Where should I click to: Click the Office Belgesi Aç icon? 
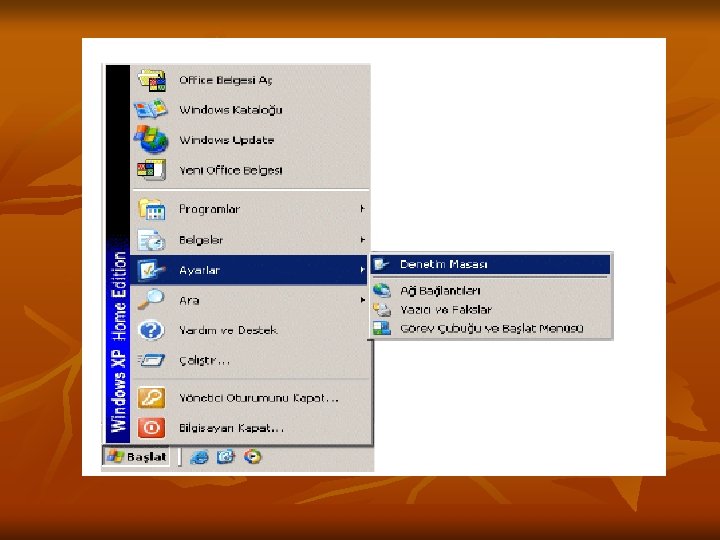[x=152, y=80]
